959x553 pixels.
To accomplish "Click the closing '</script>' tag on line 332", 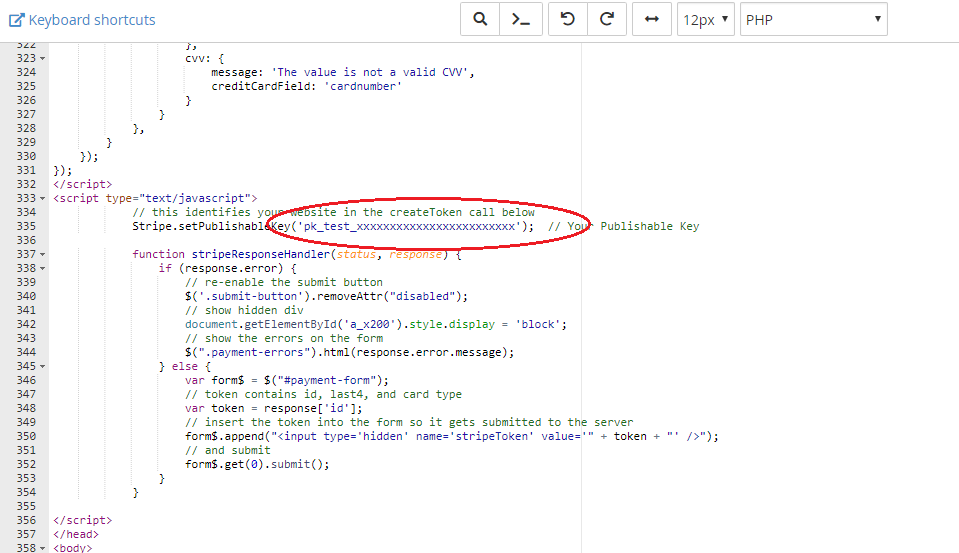I will 83,184.
